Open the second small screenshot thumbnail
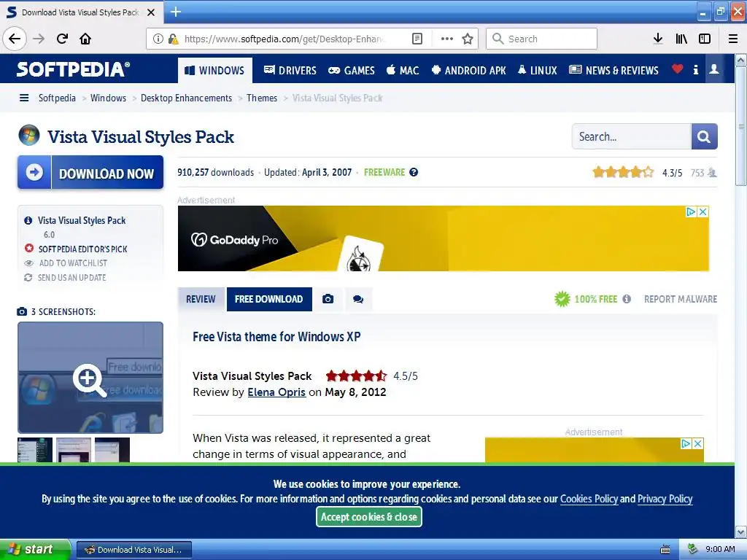Viewport: 747px width, 560px height. pos(74,449)
